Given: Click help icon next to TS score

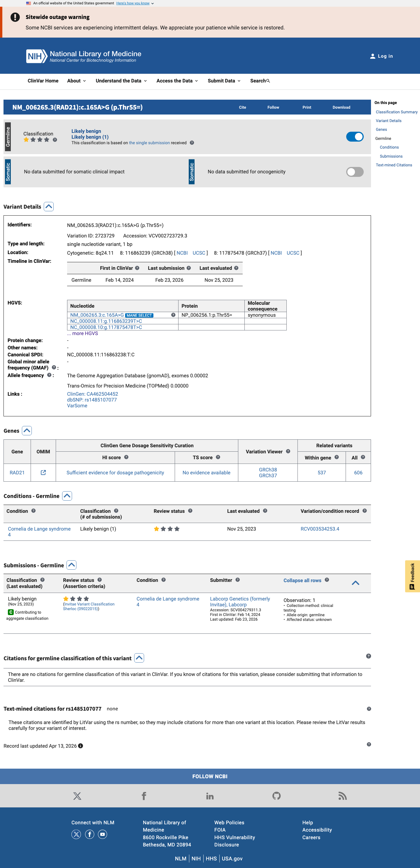Looking at the screenshot, I should [218, 457].
